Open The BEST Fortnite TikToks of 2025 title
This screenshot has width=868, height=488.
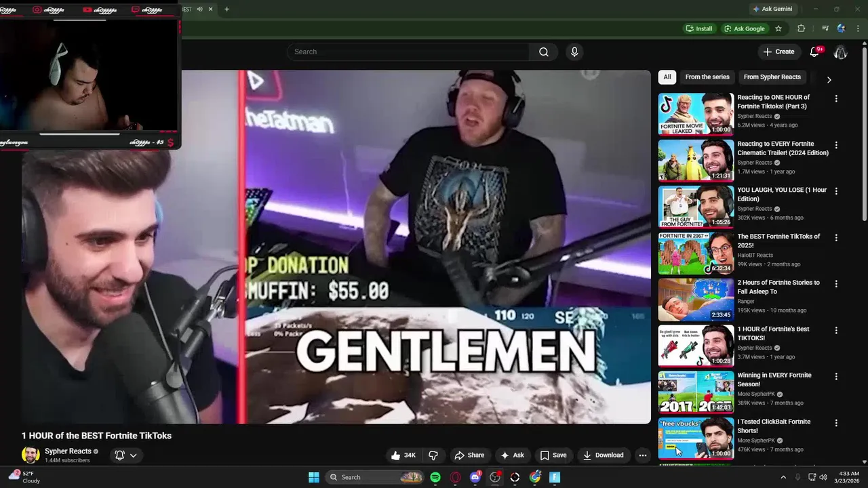778,241
